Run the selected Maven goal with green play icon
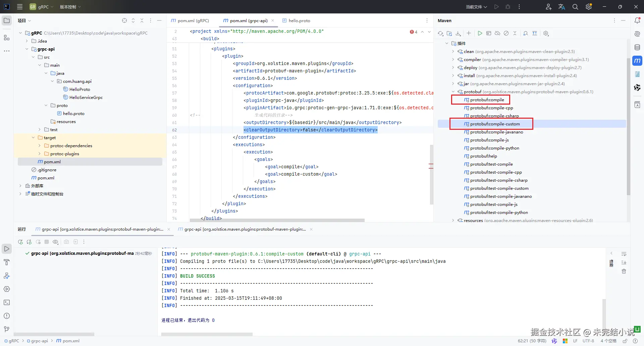 (480, 33)
